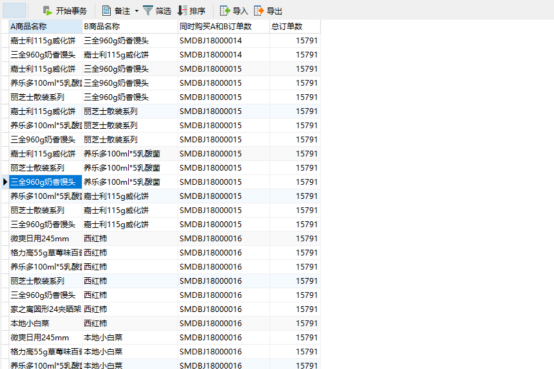Select A-column 丽芝士散装系列 beside B 三全960g奶香馒头
554x369 pixels.
click(46, 97)
